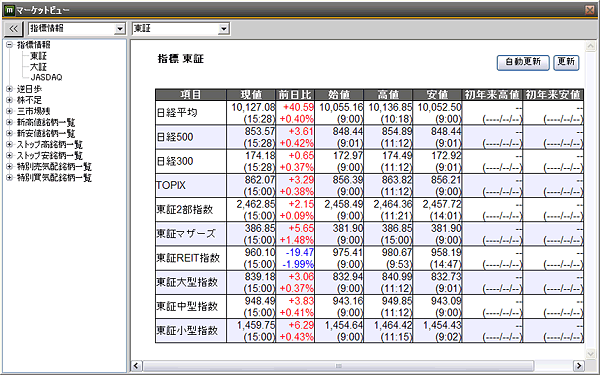Click the 安値 column header

pos(437,95)
